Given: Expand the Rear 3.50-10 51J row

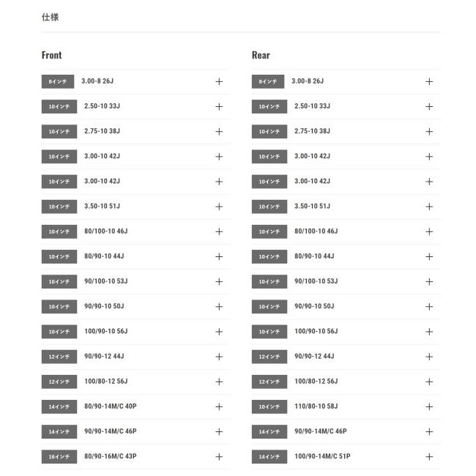Looking at the screenshot, I should (x=429, y=207).
